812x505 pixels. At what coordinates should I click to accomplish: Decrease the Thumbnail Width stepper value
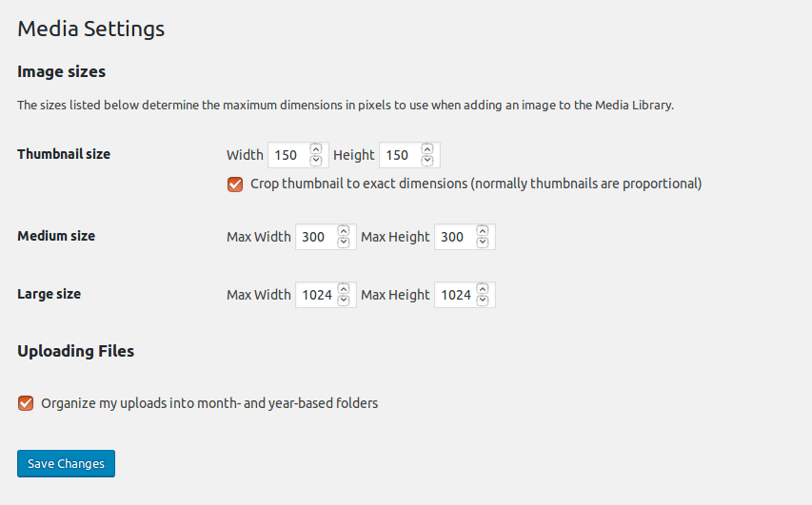tap(316, 161)
